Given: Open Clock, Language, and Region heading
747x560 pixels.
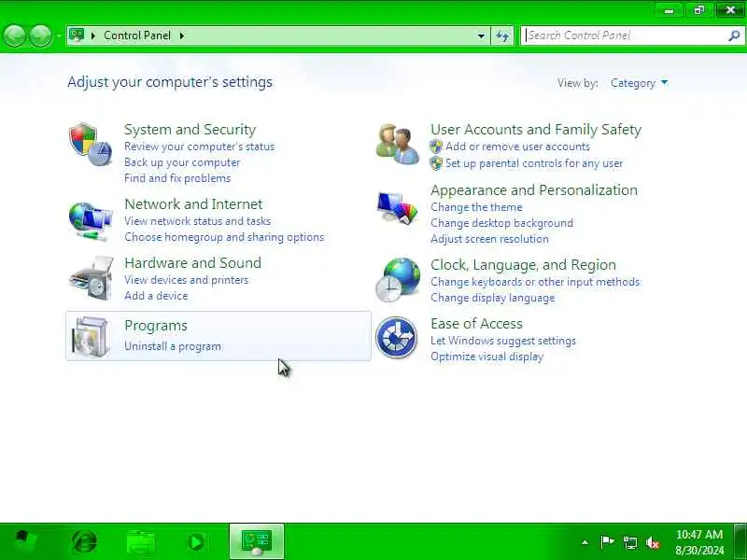Looking at the screenshot, I should (x=523, y=265).
